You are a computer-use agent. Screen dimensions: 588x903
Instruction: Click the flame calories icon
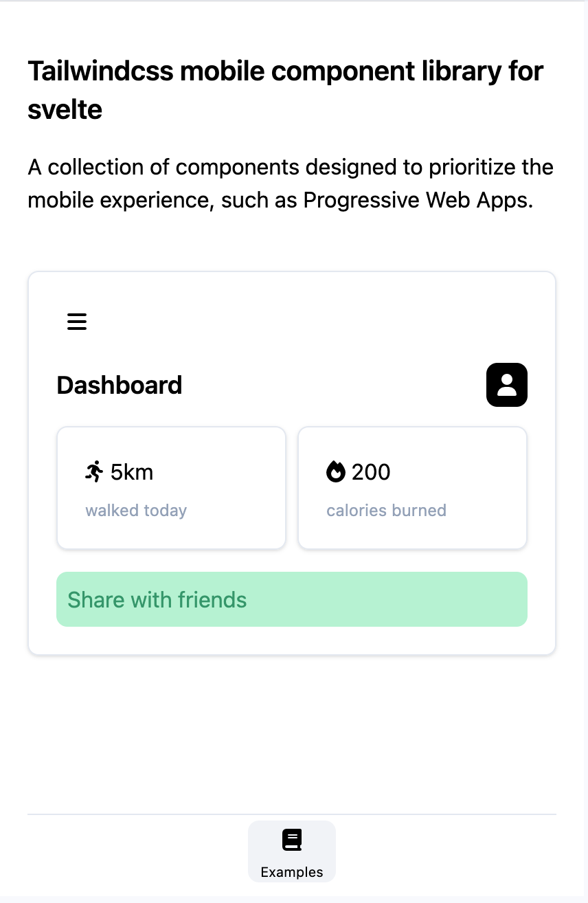click(x=335, y=472)
